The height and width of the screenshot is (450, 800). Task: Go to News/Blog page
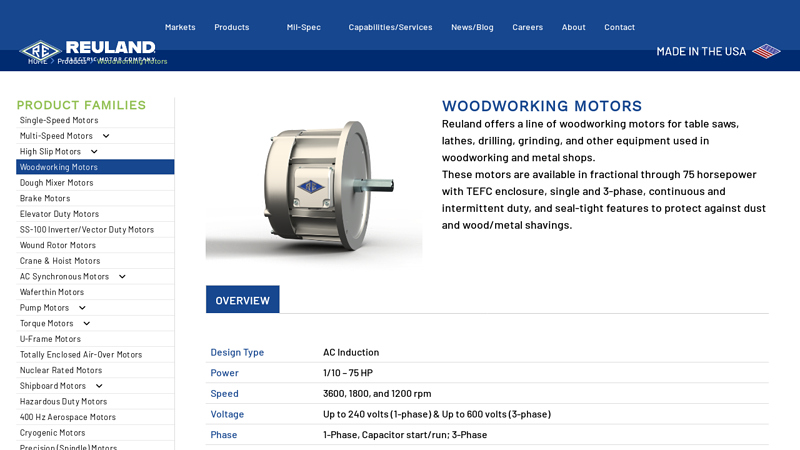(472, 27)
